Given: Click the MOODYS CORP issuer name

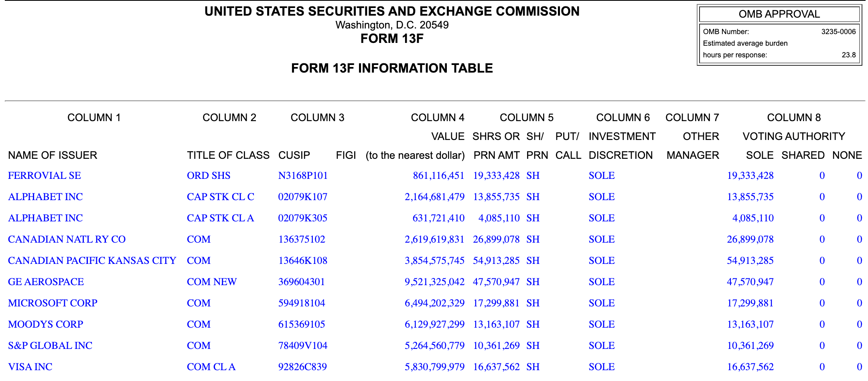Looking at the screenshot, I should click(45, 324).
